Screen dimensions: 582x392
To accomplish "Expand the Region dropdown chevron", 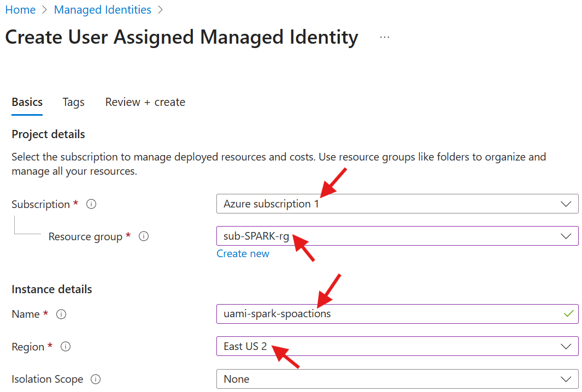I will click(x=566, y=347).
